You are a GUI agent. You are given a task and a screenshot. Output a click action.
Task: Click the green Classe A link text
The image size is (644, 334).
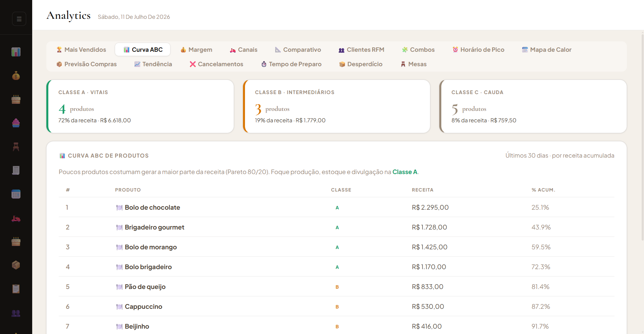click(x=405, y=172)
